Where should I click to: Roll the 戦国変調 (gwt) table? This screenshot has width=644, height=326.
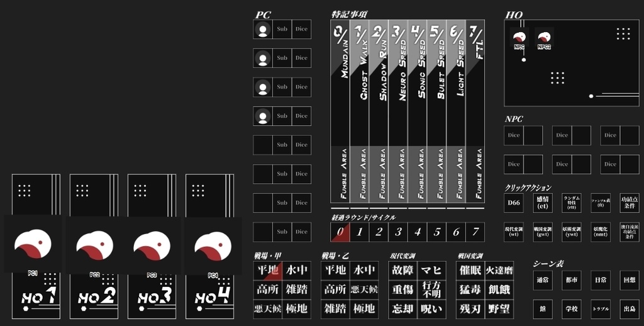[x=543, y=232]
